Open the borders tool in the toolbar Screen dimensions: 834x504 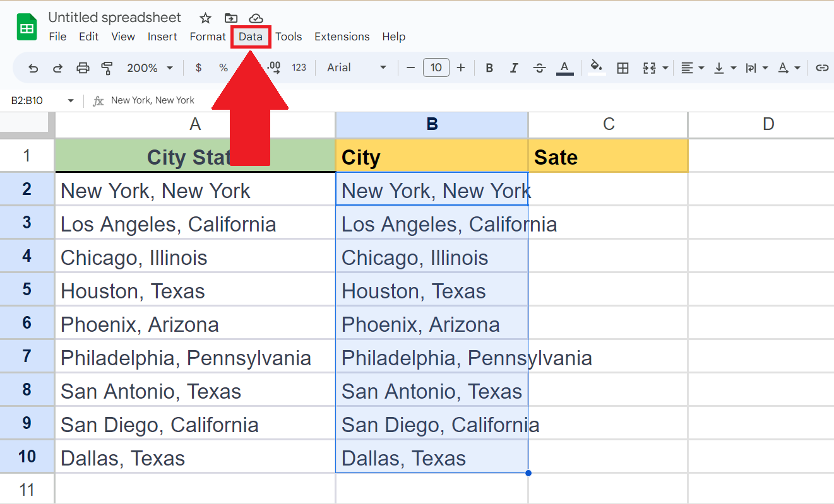[623, 68]
